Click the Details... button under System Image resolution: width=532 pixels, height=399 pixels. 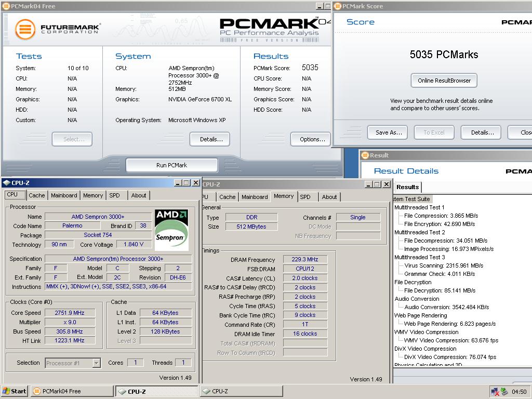tap(210, 139)
